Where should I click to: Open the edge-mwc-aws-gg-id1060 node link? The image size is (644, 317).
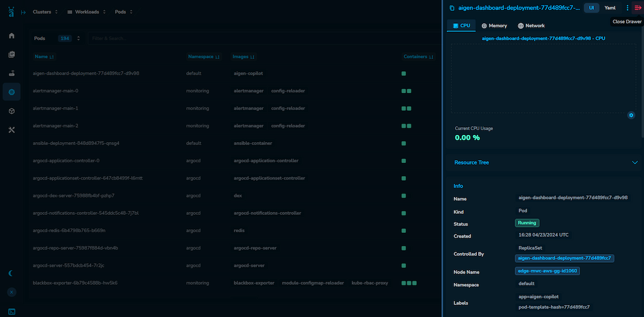547,271
